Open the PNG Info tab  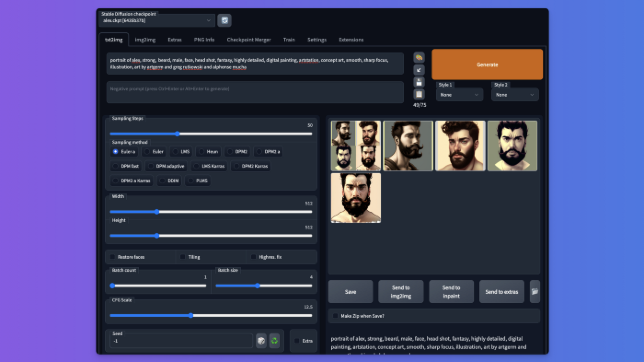(204, 40)
